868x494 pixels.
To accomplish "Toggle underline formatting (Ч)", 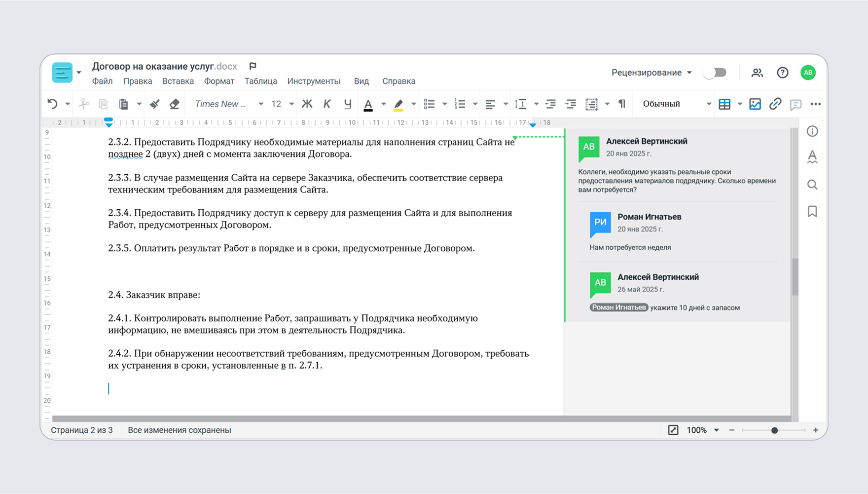I will pos(348,104).
